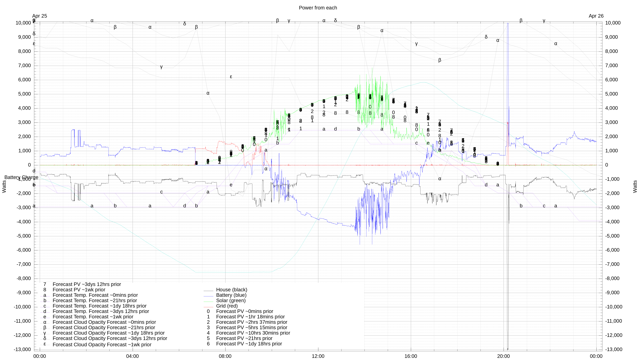The height and width of the screenshot is (362, 644).
Task: Click the '20:00' x-axis tick label
Action: point(504,356)
